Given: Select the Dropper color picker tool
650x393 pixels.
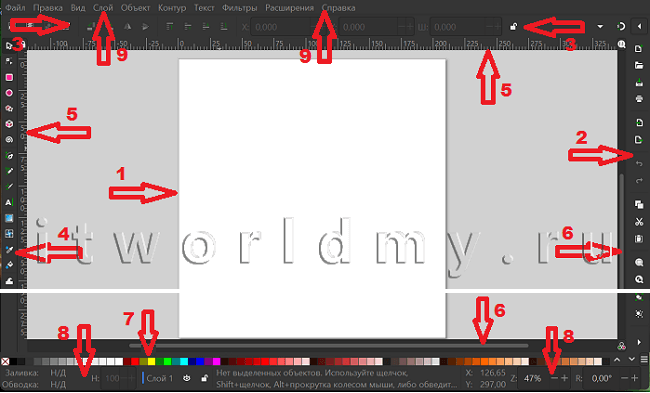Looking at the screenshot, I should pos(9,250).
